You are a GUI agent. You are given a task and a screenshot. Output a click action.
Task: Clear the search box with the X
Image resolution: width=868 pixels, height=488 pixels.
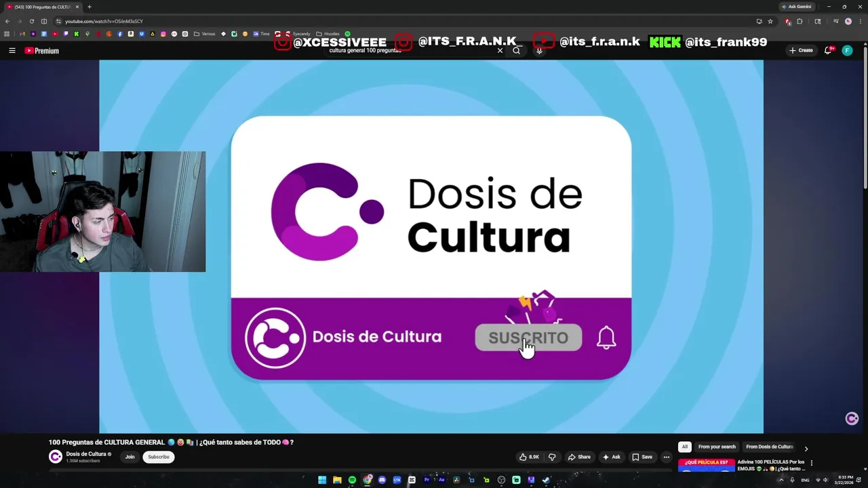click(x=500, y=50)
